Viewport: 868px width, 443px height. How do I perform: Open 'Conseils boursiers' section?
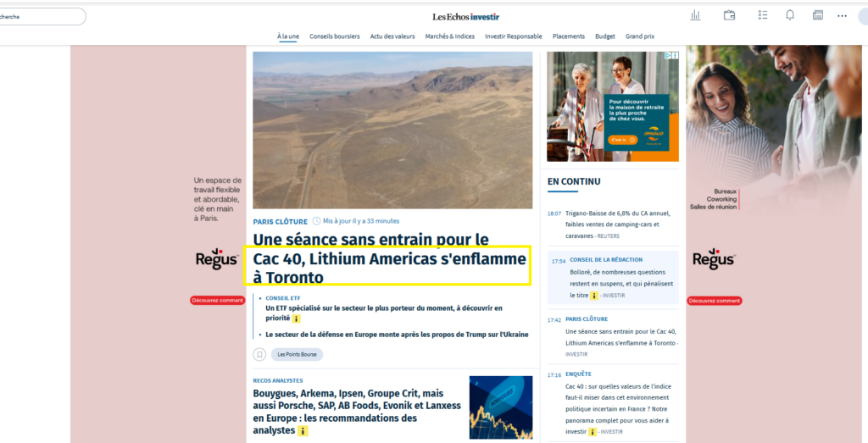(334, 36)
